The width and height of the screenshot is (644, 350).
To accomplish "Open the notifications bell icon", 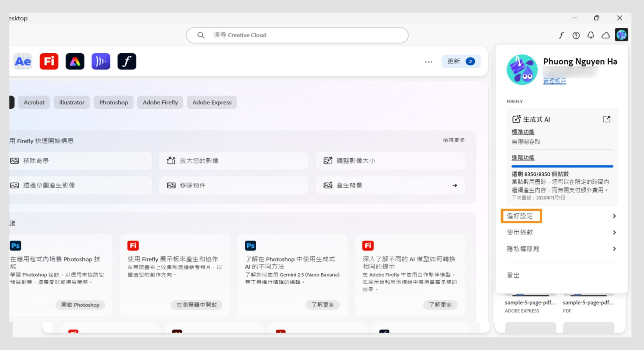I will [x=591, y=35].
